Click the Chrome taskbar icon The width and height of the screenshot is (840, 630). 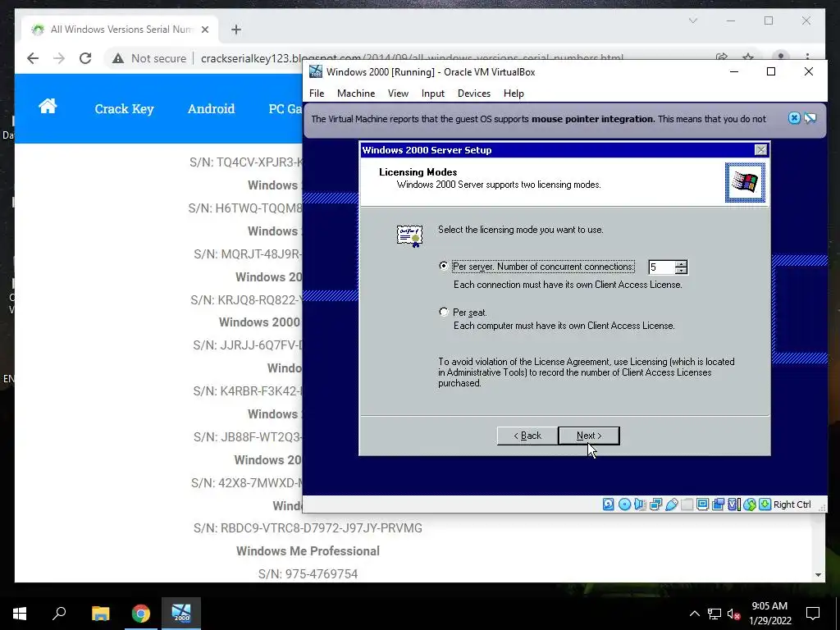click(141, 613)
